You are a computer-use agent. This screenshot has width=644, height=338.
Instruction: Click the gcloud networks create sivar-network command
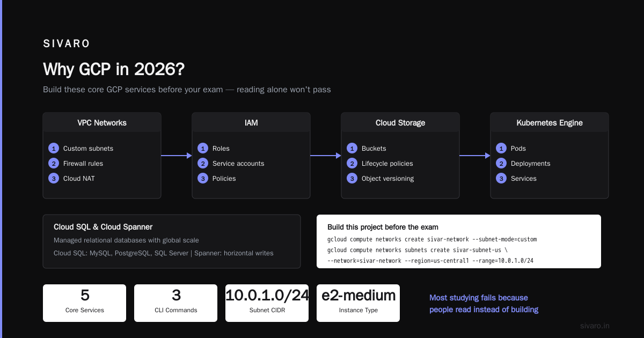click(432, 239)
